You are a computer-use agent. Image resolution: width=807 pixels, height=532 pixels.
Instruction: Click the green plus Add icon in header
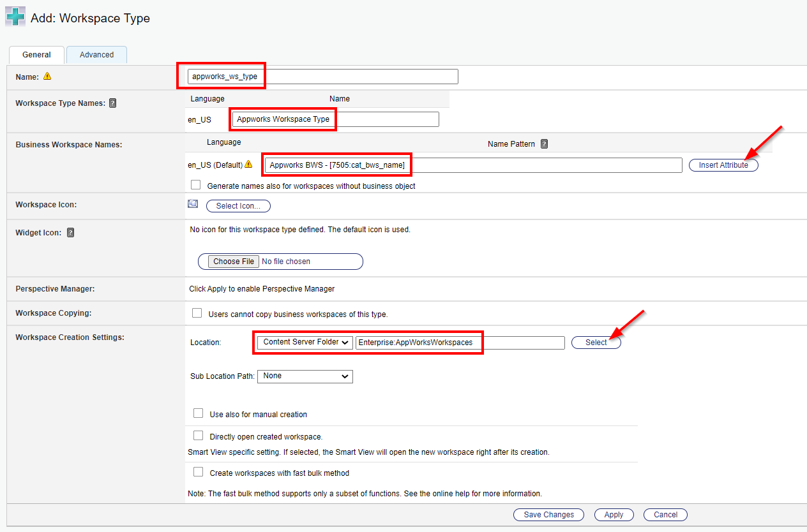pos(15,17)
